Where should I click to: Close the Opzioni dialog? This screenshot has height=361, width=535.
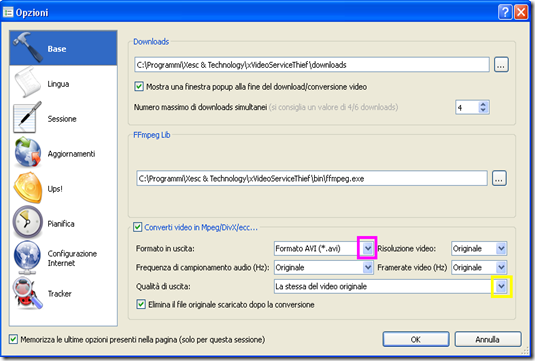coord(521,12)
